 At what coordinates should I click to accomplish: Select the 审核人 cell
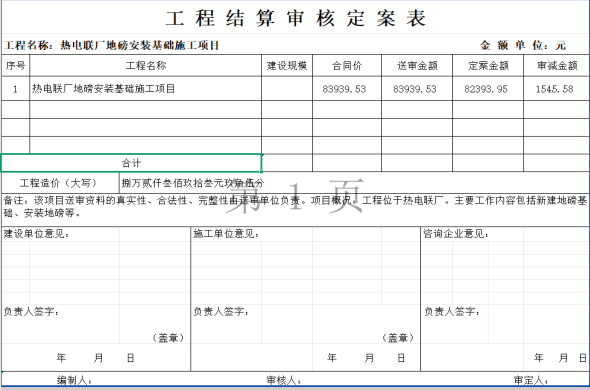[284, 380]
